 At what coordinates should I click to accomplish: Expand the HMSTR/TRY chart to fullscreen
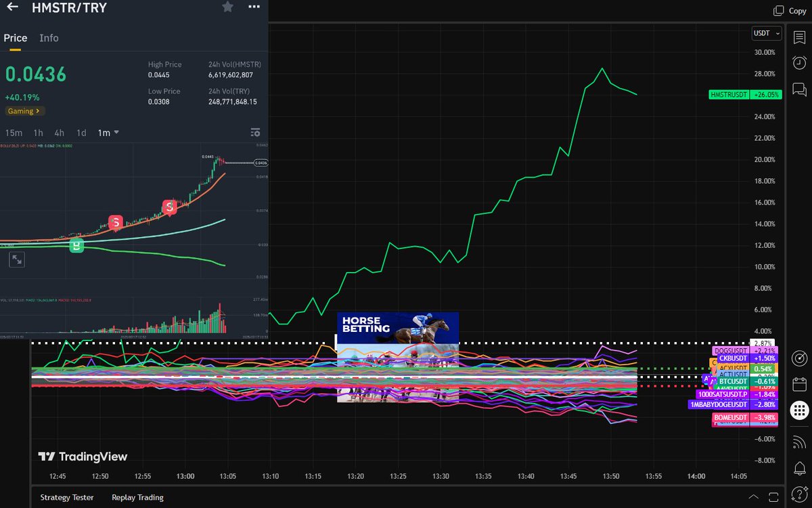pos(17,259)
